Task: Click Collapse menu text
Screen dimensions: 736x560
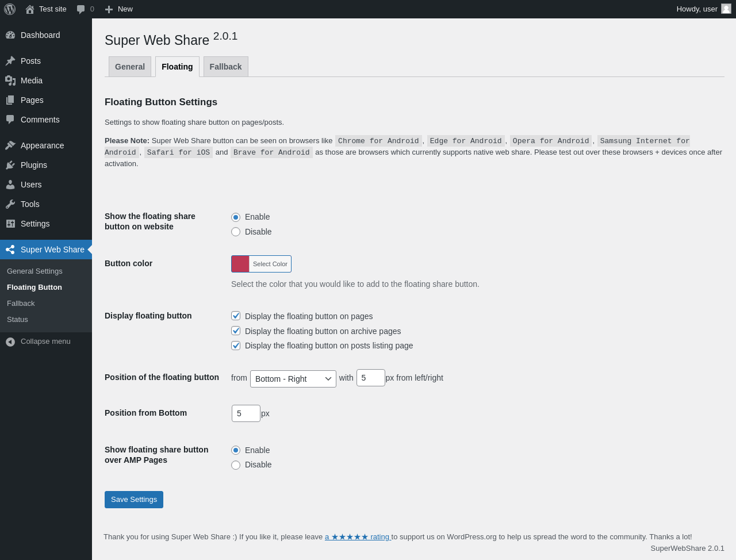Action: (x=45, y=342)
